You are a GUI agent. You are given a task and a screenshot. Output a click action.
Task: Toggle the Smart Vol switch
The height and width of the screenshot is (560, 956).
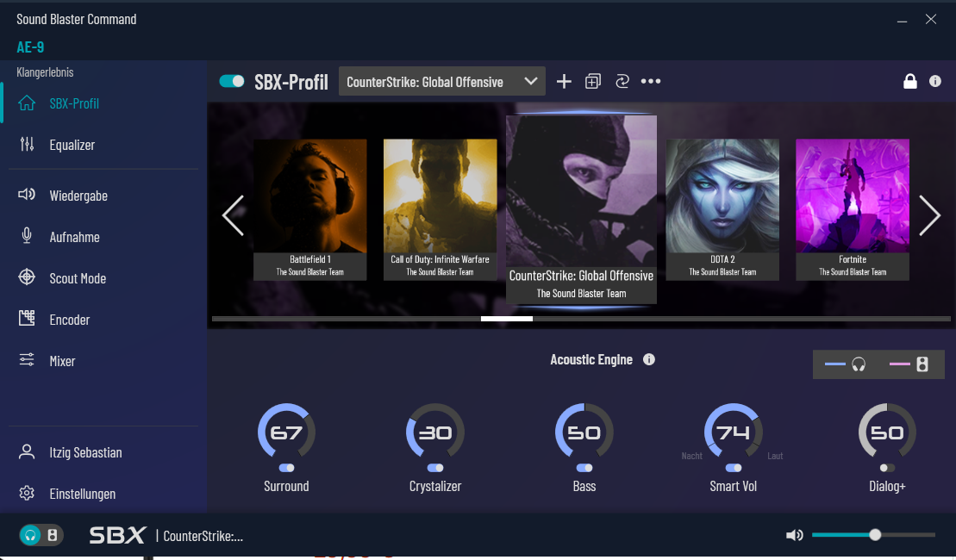coord(734,468)
